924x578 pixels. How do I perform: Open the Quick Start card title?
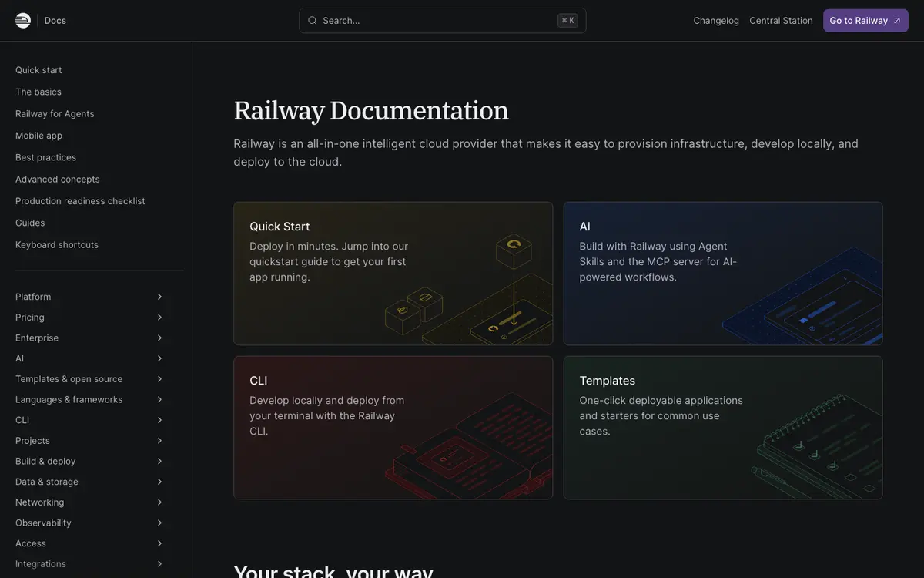(280, 227)
